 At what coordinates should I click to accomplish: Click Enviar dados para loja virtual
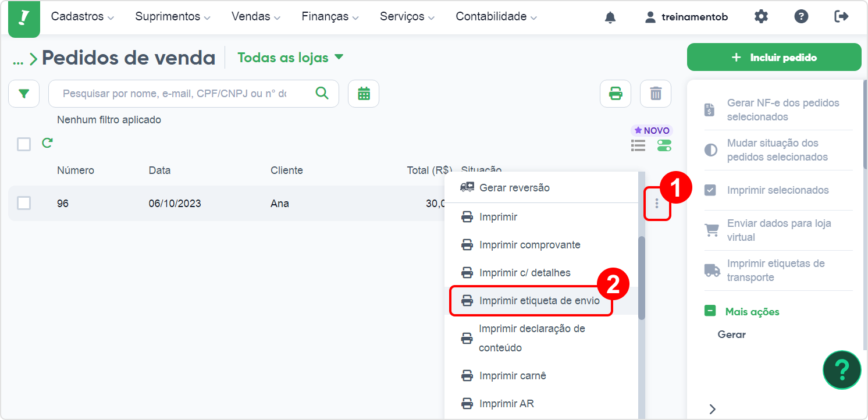point(778,230)
